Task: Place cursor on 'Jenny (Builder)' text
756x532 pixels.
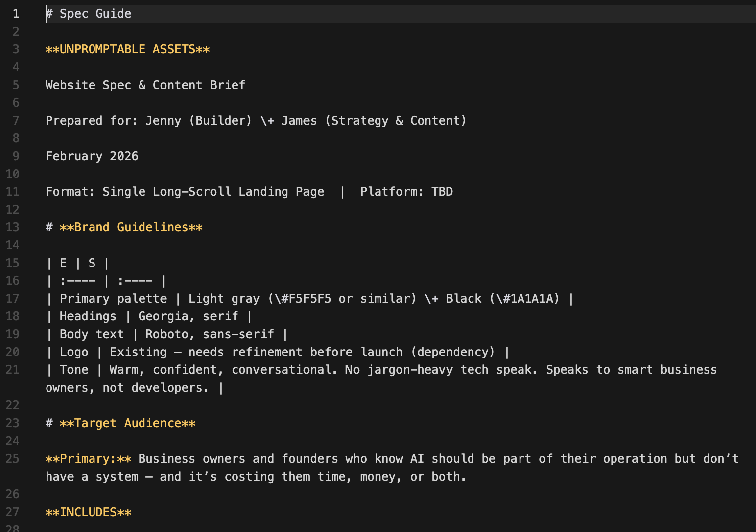Action: 198,121
